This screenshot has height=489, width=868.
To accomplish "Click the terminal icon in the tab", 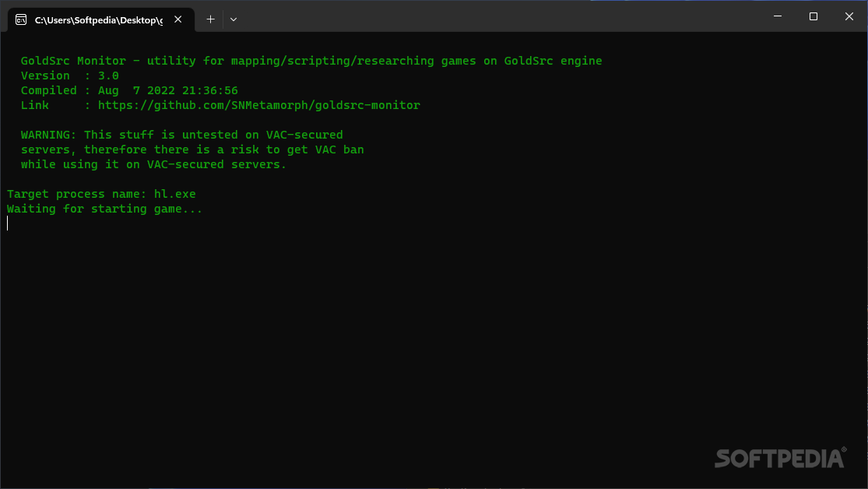I will [x=21, y=20].
